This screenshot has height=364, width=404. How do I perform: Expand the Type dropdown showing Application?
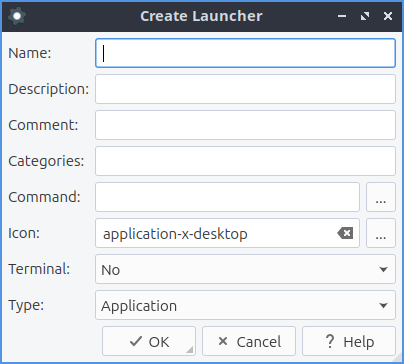[x=245, y=305]
